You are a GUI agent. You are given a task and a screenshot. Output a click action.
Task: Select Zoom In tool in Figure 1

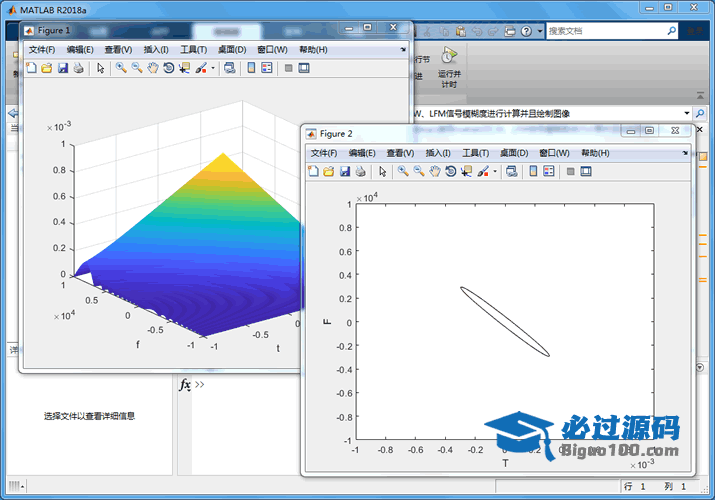coord(121,68)
